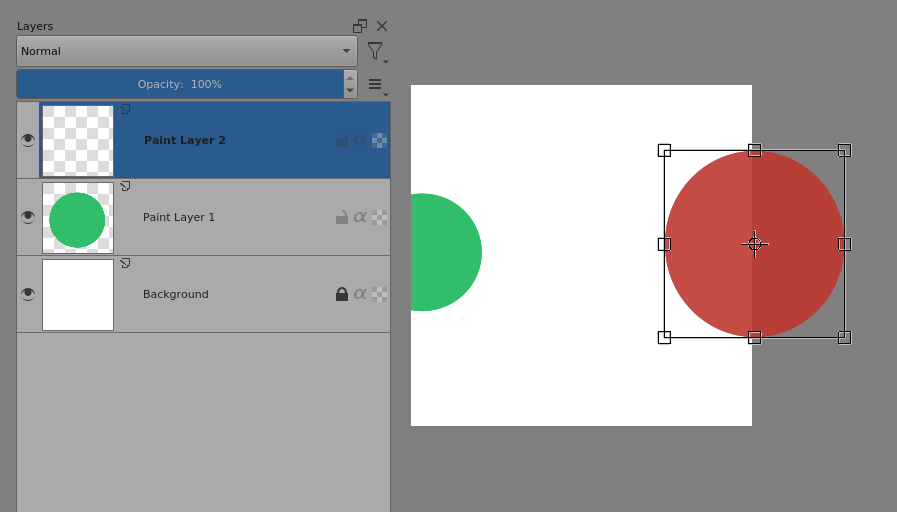
Task: Open the blending mode Normal dropdown
Action: (187, 51)
